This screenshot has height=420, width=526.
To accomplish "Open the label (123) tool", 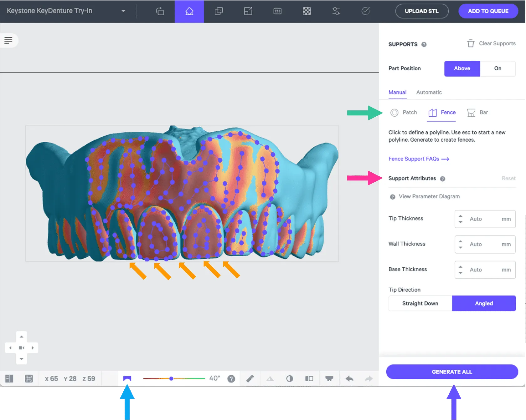I will (277, 11).
